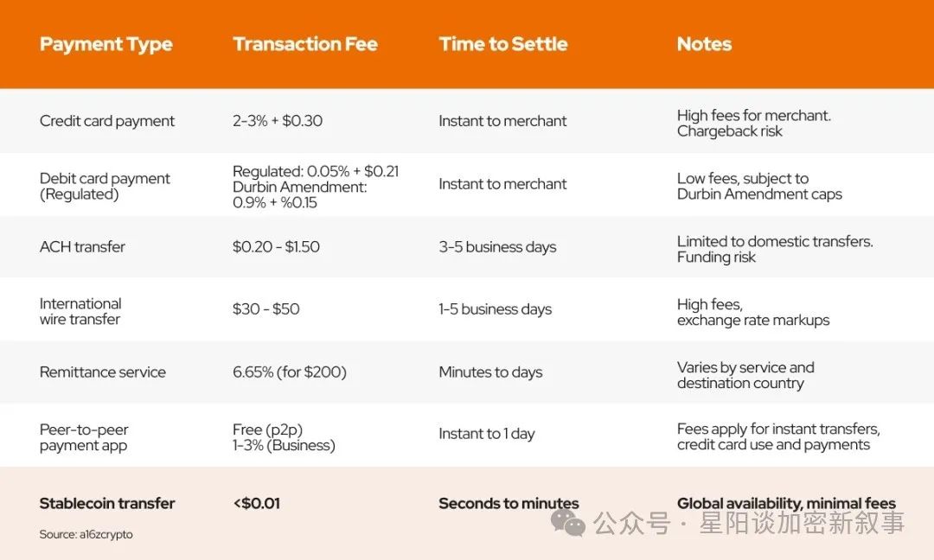Click the "ACH transfer" row label

point(82,247)
